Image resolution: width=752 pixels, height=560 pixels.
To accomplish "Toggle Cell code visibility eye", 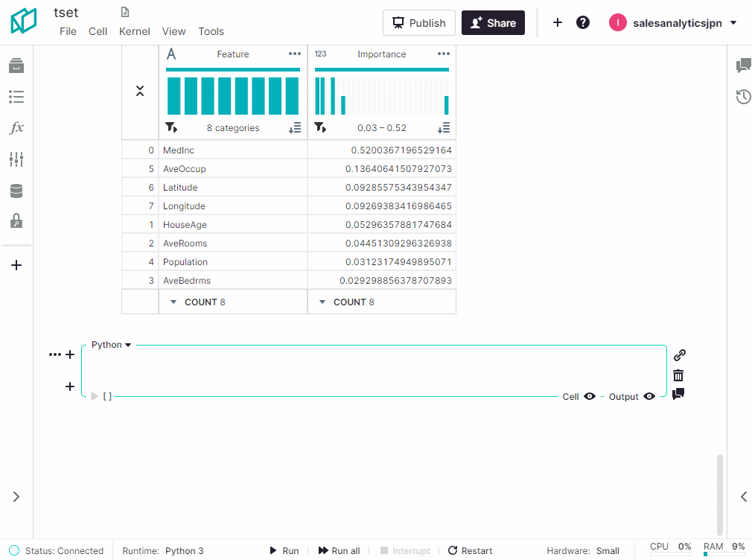I will tap(590, 397).
